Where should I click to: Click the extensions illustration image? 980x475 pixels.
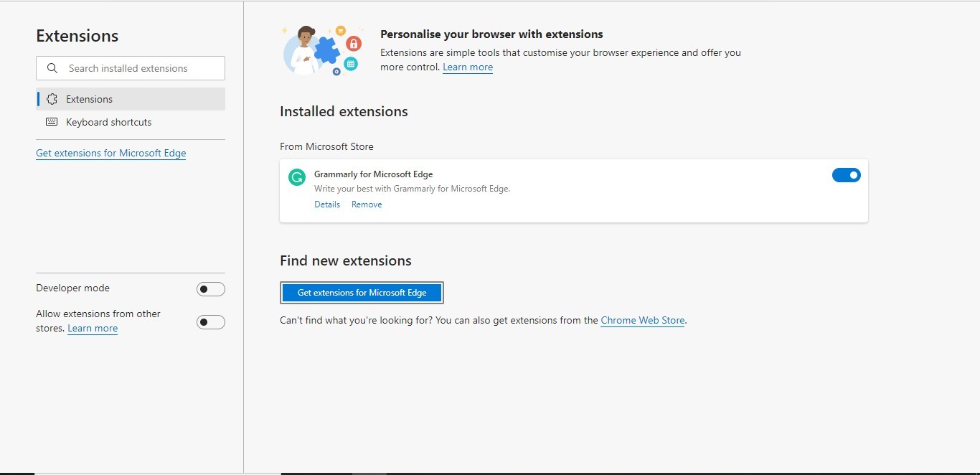pos(323,51)
